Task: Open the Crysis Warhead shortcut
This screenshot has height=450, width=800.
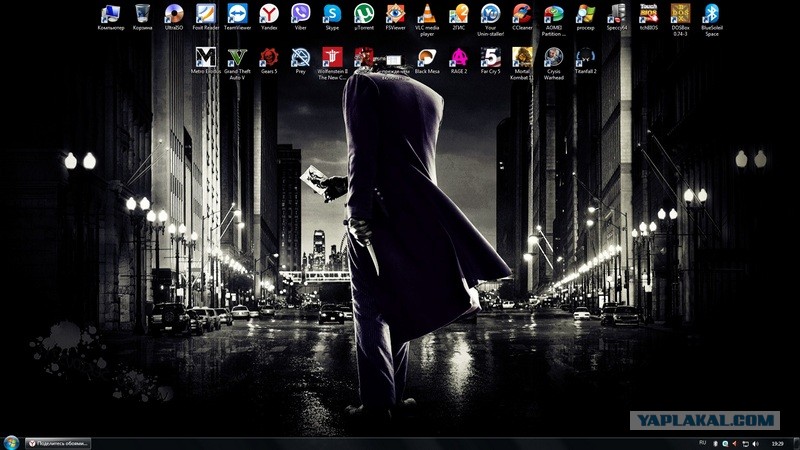Action: tap(554, 64)
